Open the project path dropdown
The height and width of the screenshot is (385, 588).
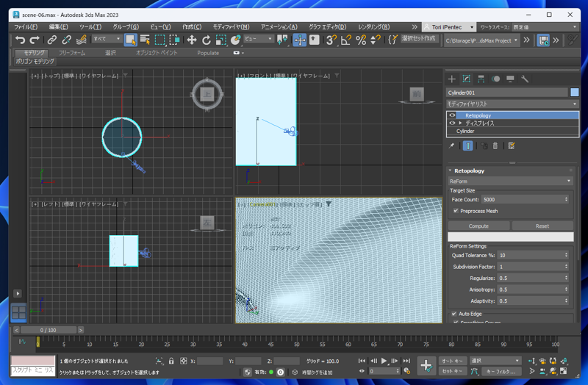pos(481,40)
